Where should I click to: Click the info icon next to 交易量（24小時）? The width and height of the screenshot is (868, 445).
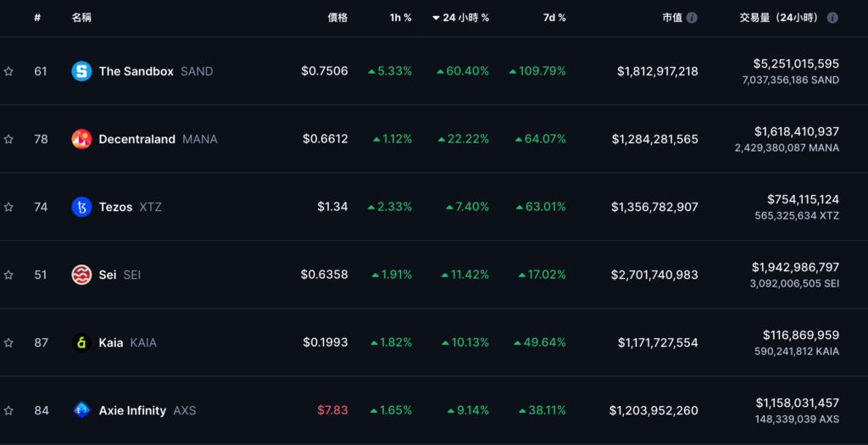(832, 18)
